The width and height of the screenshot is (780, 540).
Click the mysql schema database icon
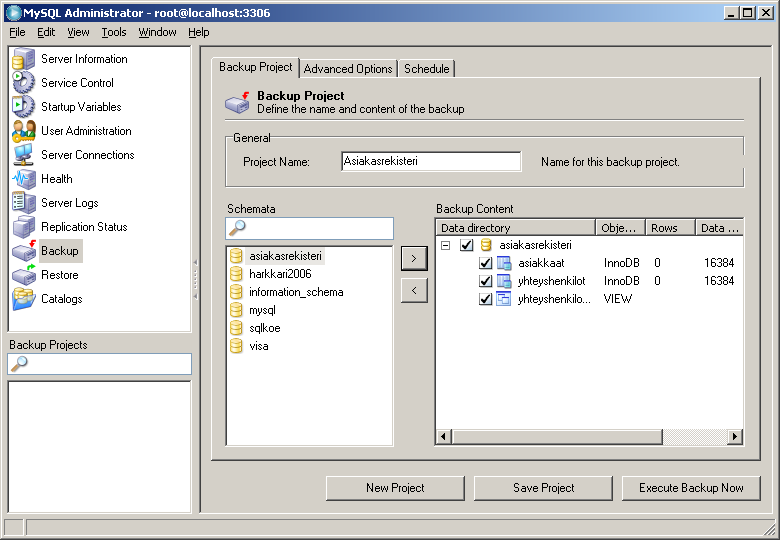point(236,310)
